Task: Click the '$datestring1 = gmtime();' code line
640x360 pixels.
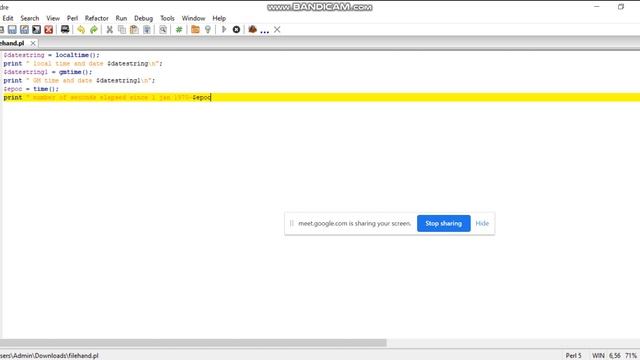Action: click(x=48, y=72)
